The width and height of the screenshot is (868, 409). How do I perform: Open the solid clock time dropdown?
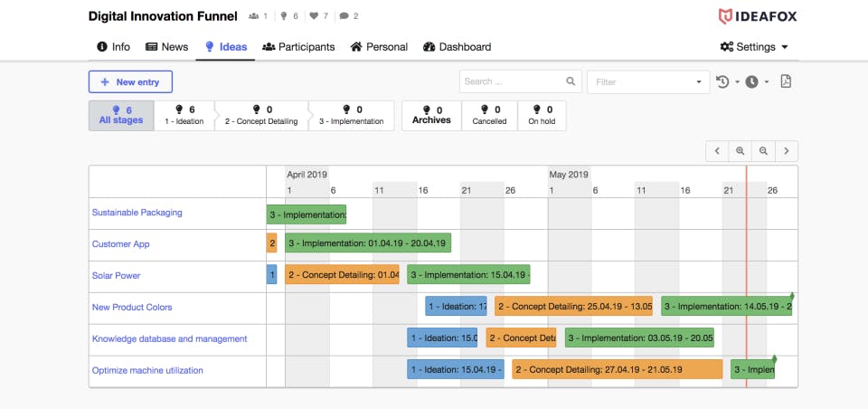(x=757, y=81)
